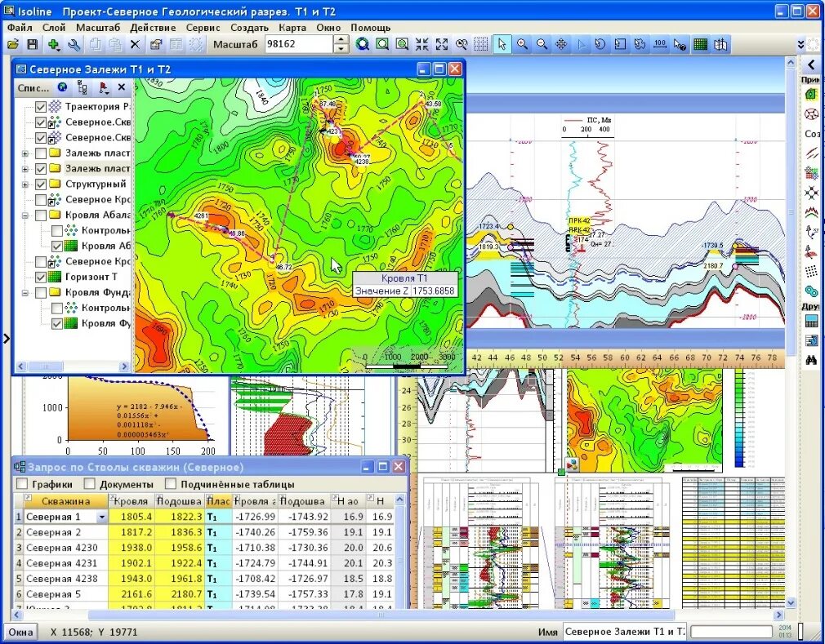This screenshot has height=644, width=825.
Task: Click the X remove icon in layer panel toolbar
Action: pos(122,87)
